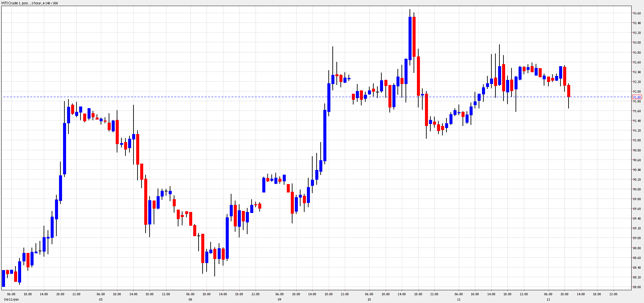This screenshot has width=644, height=303.
Task: Click the 04/12 date label on time axis
Action: (x=11, y=300)
